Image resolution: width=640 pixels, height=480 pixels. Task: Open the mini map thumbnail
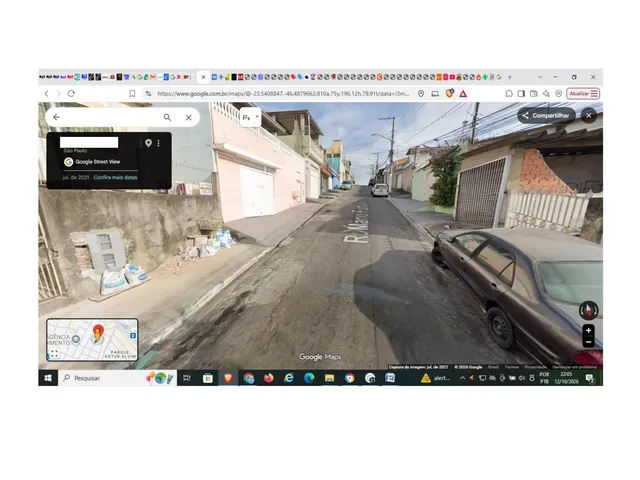pos(92,340)
